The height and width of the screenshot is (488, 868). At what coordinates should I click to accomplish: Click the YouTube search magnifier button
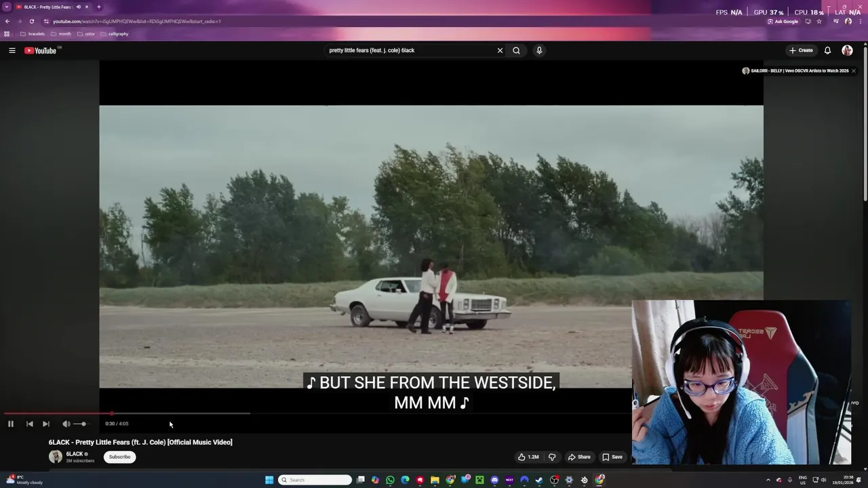tap(516, 50)
